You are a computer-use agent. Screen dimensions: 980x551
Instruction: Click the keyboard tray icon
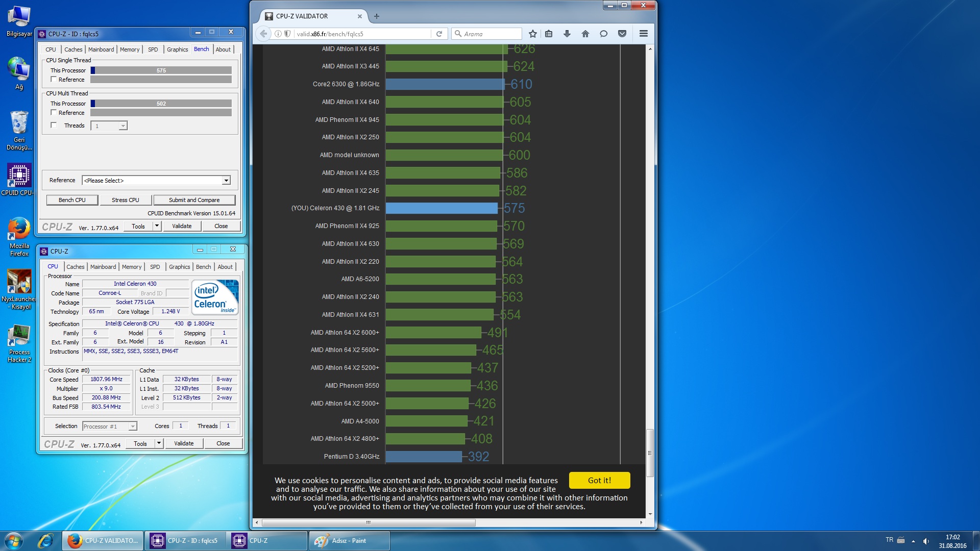click(901, 540)
